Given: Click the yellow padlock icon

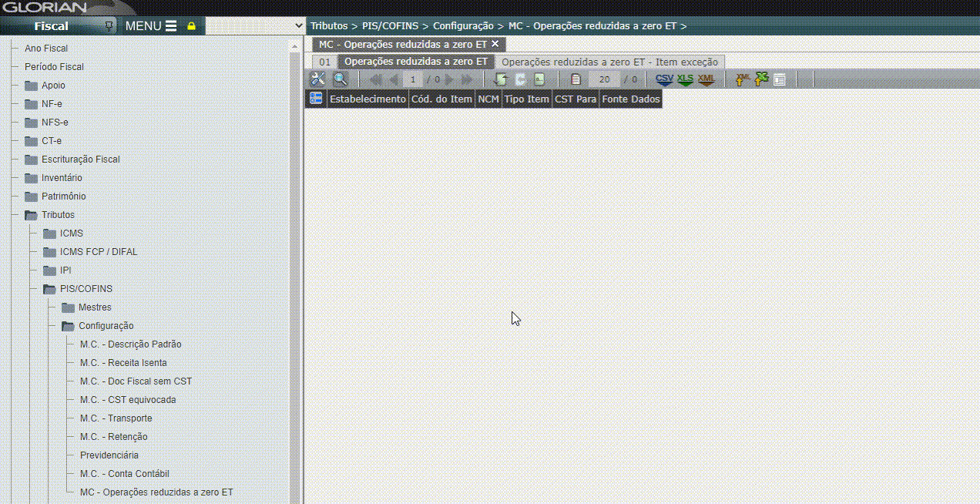Looking at the screenshot, I should (x=192, y=26).
